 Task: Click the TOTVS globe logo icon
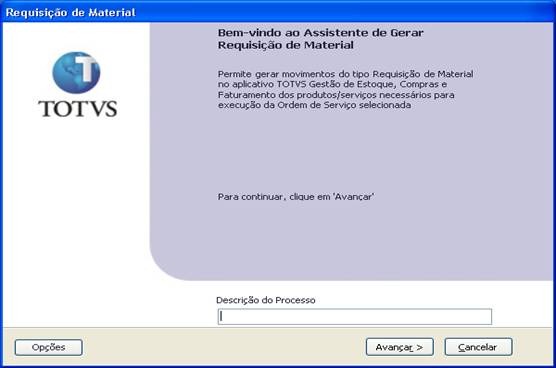pyautogui.click(x=76, y=72)
